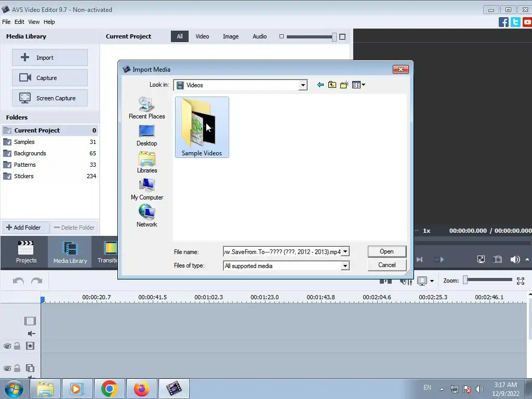The image size is (532, 399).
Task: Launch Firefox from the taskbar
Action: pyautogui.click(x=141, y=389)
